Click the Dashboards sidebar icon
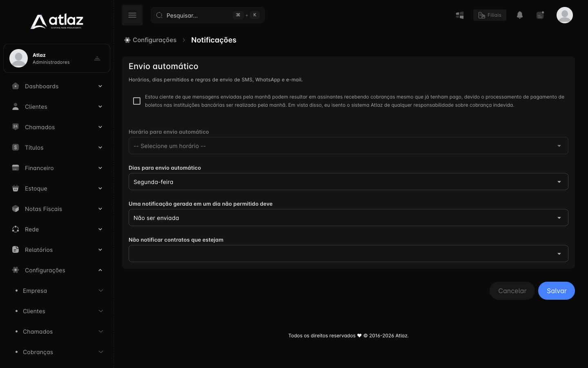 coord(16,86)
